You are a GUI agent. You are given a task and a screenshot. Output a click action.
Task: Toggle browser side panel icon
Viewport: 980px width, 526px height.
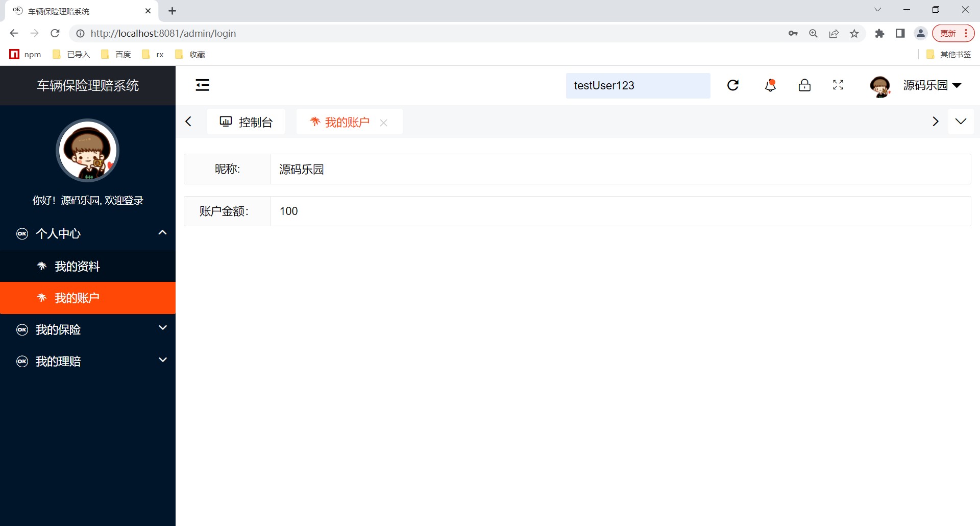pos(900,33)
